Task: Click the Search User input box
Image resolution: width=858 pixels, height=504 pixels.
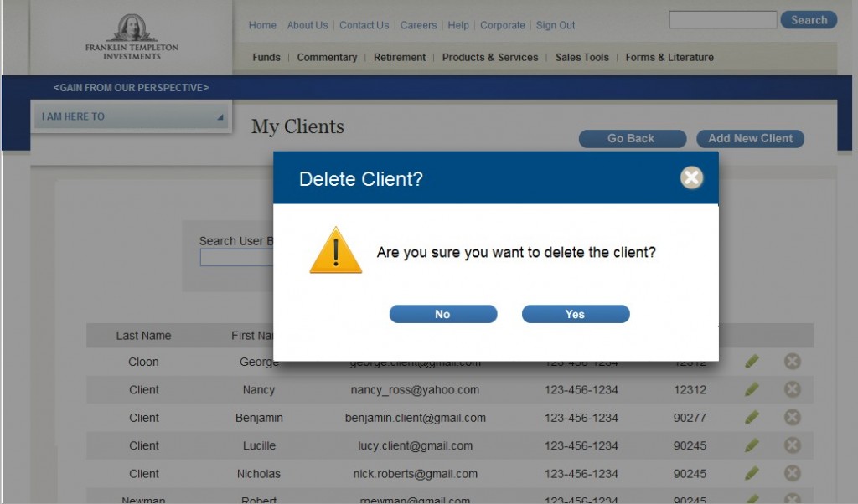Action: point(236,258)
